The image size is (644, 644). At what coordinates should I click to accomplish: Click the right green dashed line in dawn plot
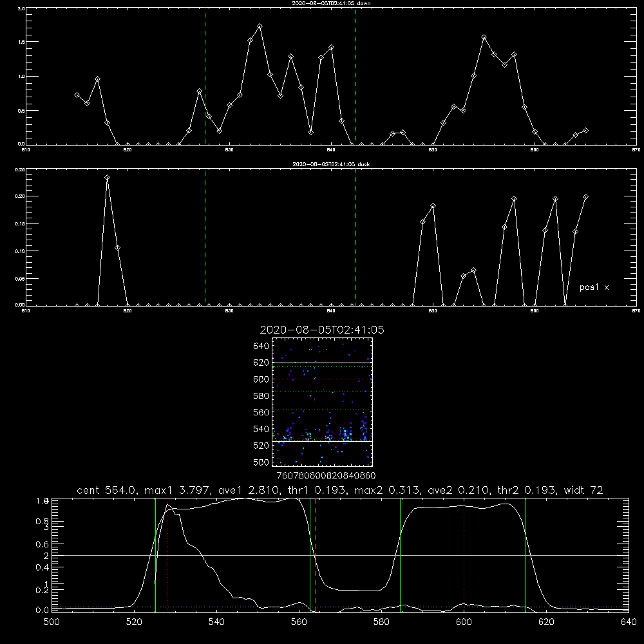pyautogui.click(x=355, y=77)
